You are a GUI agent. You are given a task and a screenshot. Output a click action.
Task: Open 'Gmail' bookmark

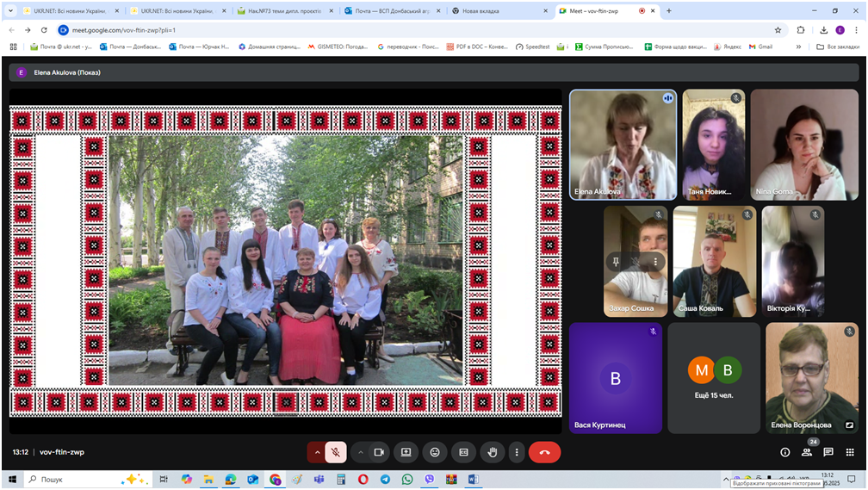pos(761,47)
